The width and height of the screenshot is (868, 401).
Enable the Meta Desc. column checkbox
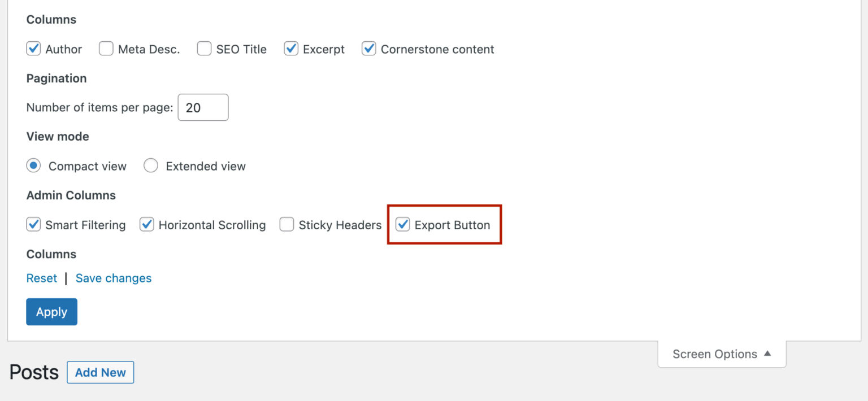click(x=106, y=49)
